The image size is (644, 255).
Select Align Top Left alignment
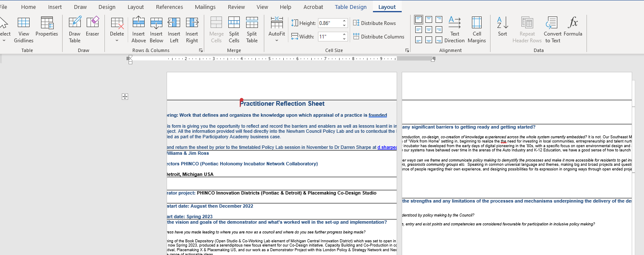[419, 19]
